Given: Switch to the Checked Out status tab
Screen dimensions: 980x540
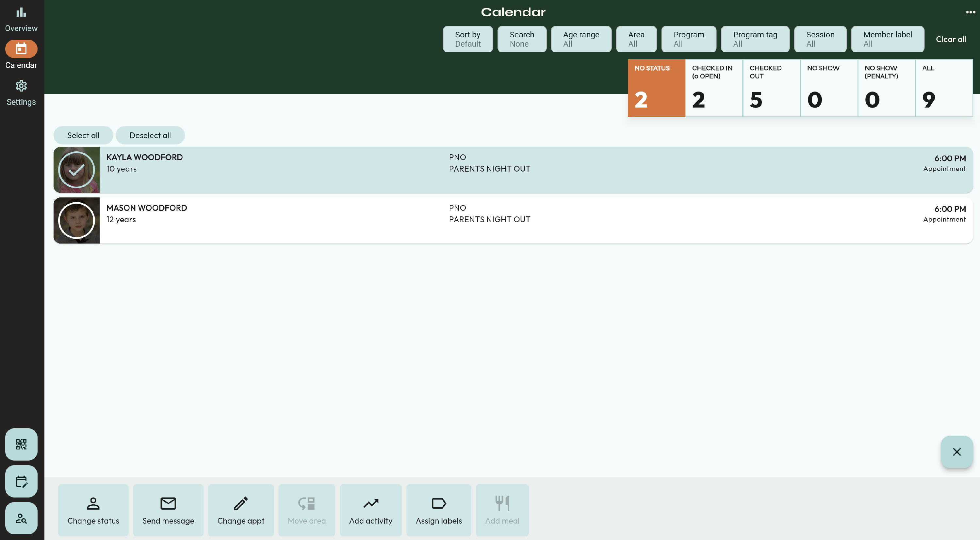Looking at the screenshot, I should (771, 88).
